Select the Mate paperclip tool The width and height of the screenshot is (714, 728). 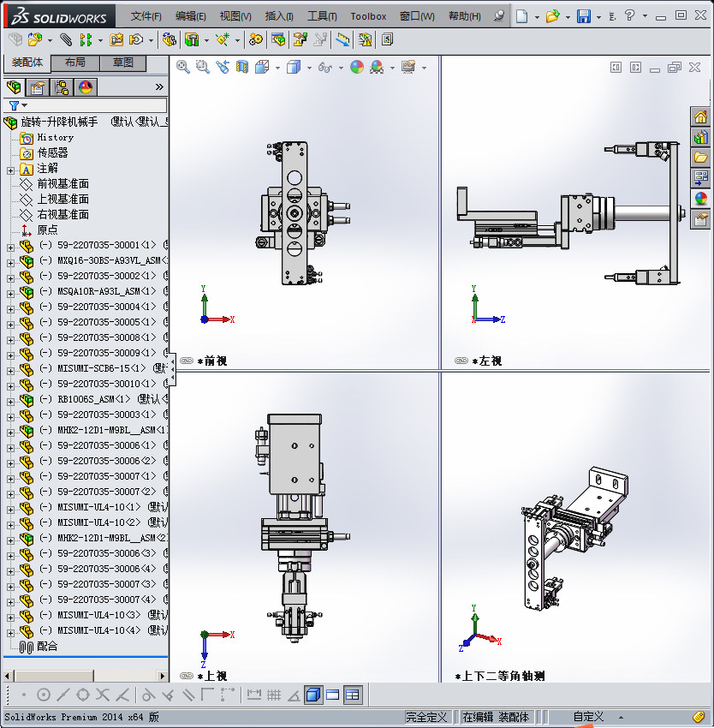tap(66, 40)
